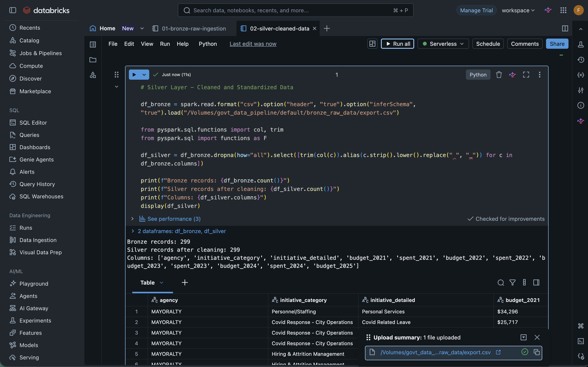Expand See performance details chevron
Viewport: 588px width, 367px height.
click(x=132, y=219)
